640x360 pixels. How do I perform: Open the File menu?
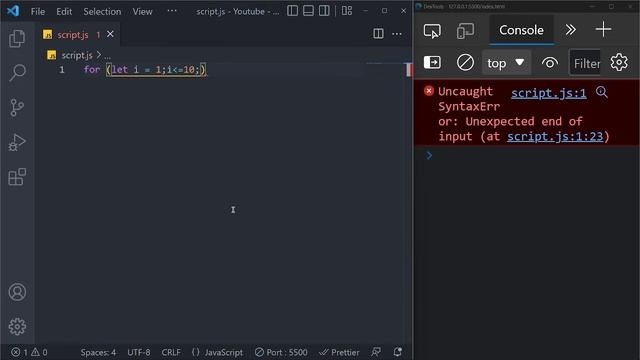click(38, 11)
